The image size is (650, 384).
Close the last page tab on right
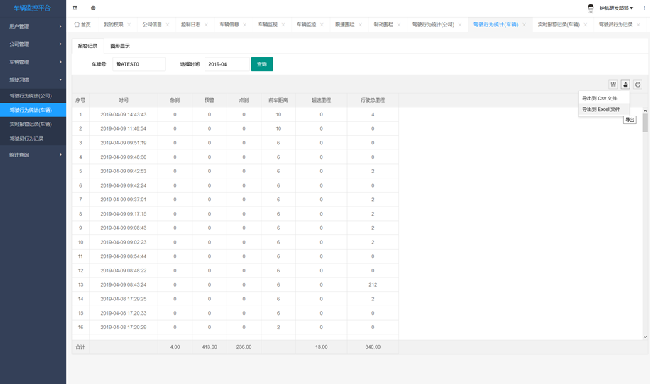[638, 25]
